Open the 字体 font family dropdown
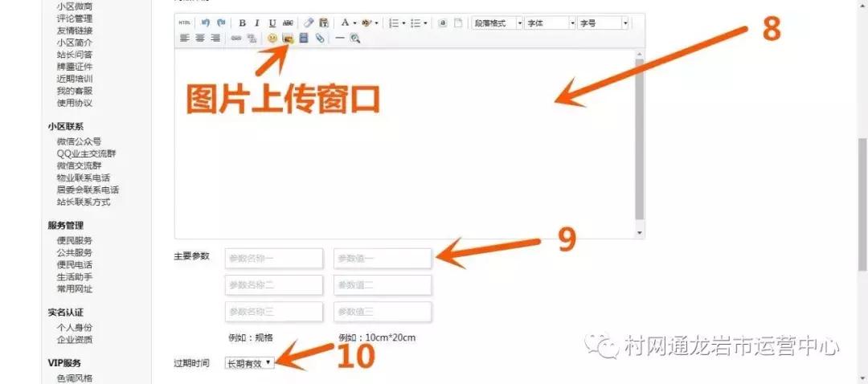This screenshot has height=384, width=868. click(551, 22)
